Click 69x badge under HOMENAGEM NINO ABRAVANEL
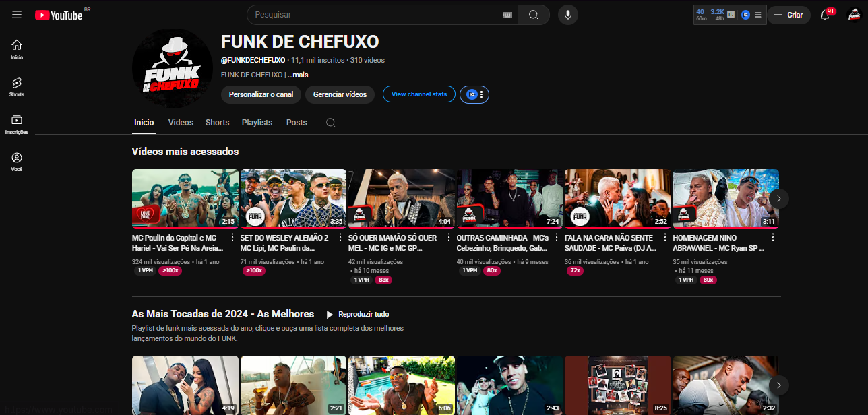 click(708, 280)
